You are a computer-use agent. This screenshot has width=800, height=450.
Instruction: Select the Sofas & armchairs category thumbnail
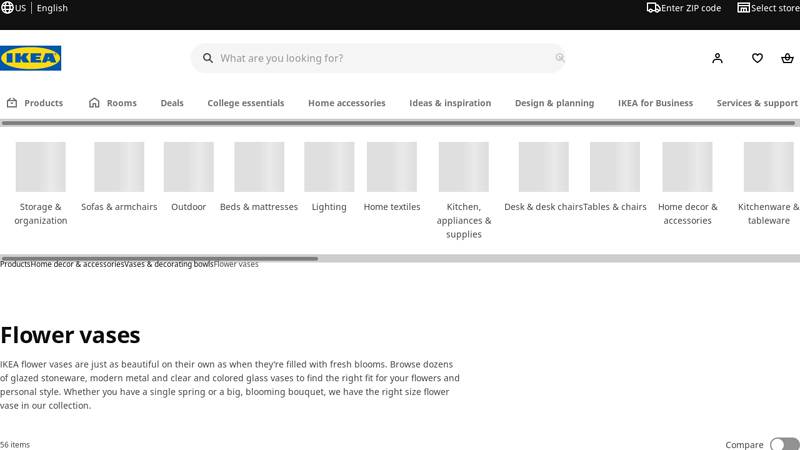tap(119, 167)
